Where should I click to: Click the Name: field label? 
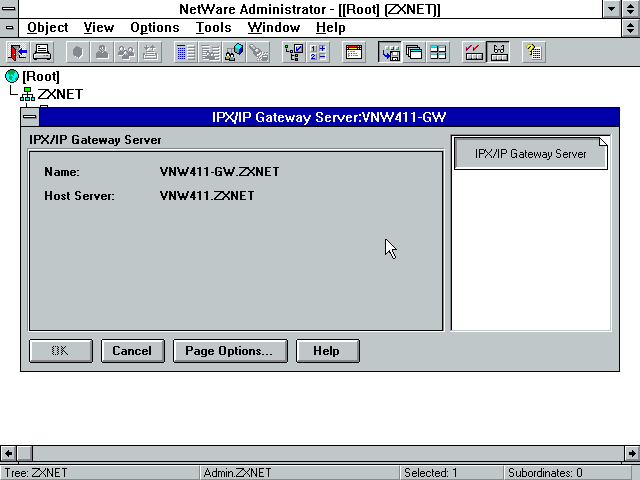62,171
